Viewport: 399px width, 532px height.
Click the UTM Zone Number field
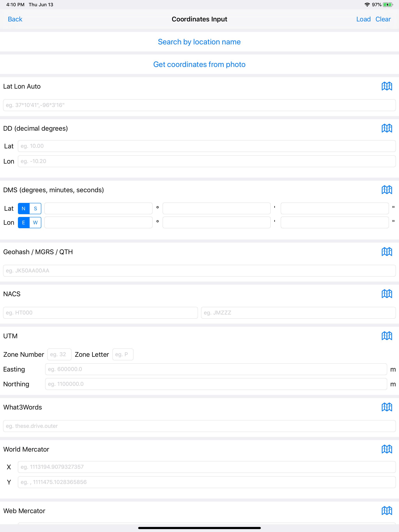click(x=59, y=354)
